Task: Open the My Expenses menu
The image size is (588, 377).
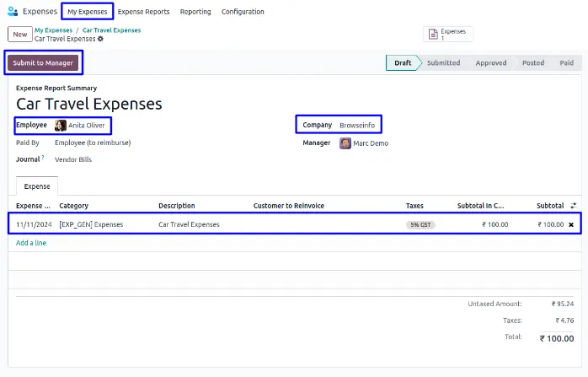Action: [88, 12]
